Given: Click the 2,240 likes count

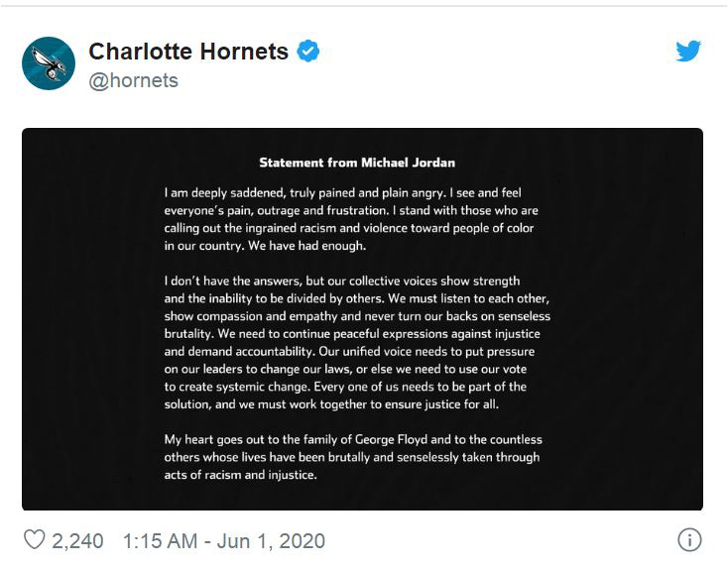Looking at the screenshot, I should (77, 541).
